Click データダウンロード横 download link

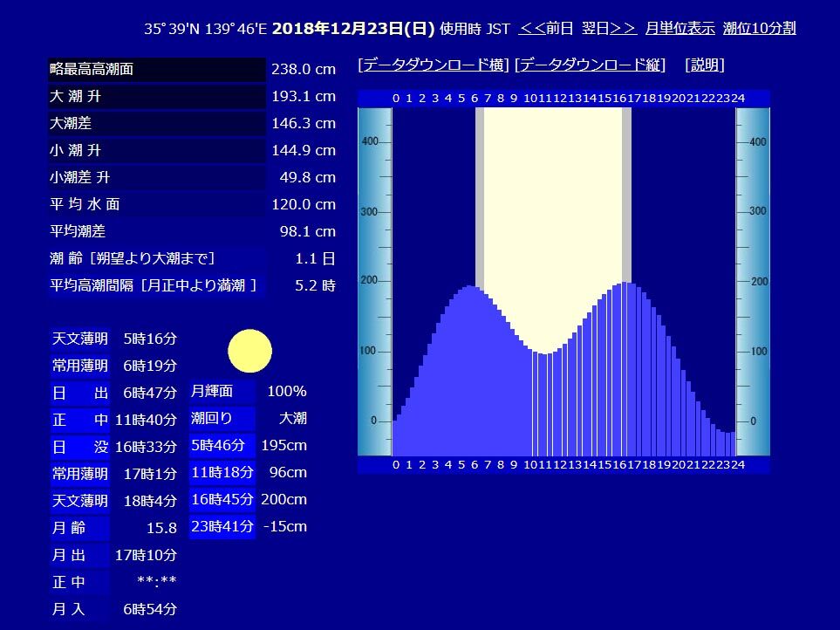tap(434, 65)
